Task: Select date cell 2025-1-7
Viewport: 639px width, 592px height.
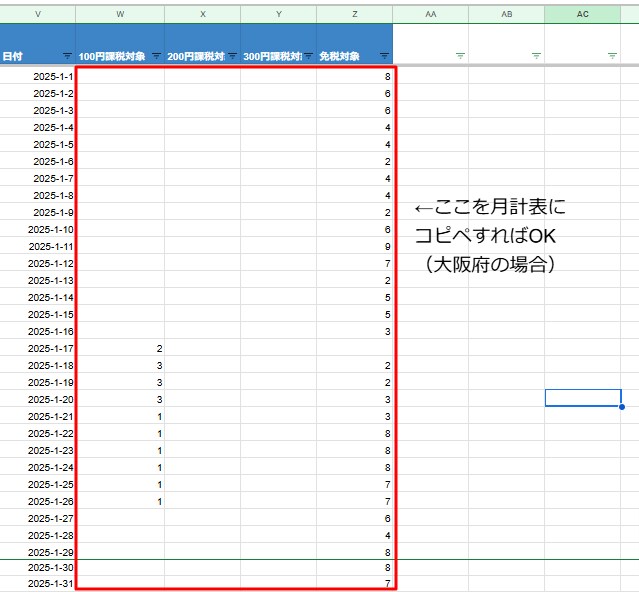Action: [x=37, y=178]
